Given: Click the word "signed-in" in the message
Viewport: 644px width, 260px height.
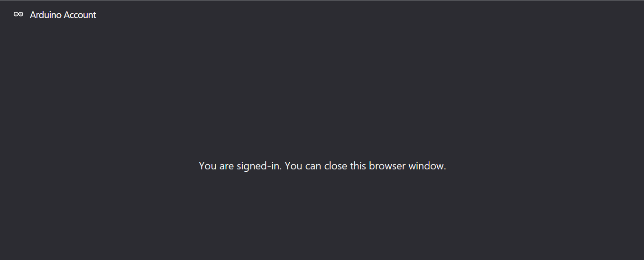Looking at the screenshot, I should tap(258, 167).
